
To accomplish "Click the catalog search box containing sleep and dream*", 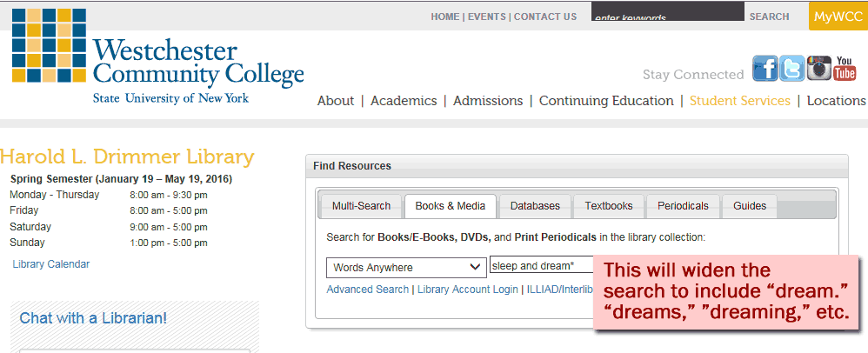I will [x=542, y=265].
